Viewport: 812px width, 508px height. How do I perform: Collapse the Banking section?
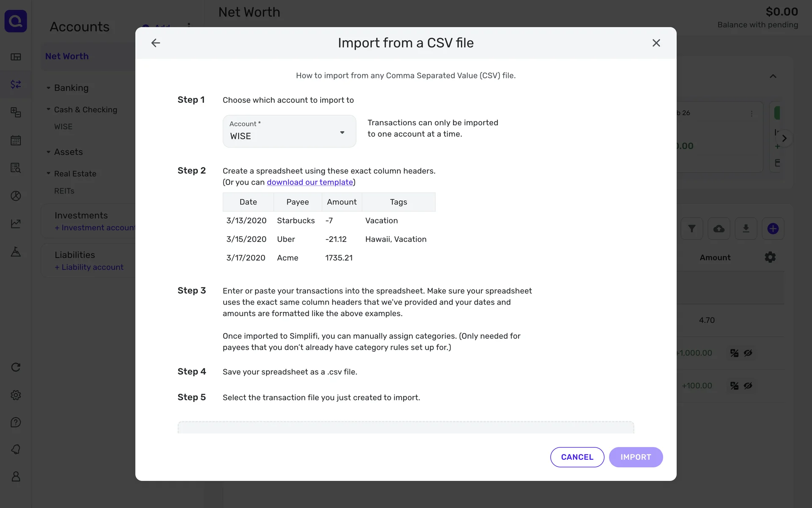point(48,88)
